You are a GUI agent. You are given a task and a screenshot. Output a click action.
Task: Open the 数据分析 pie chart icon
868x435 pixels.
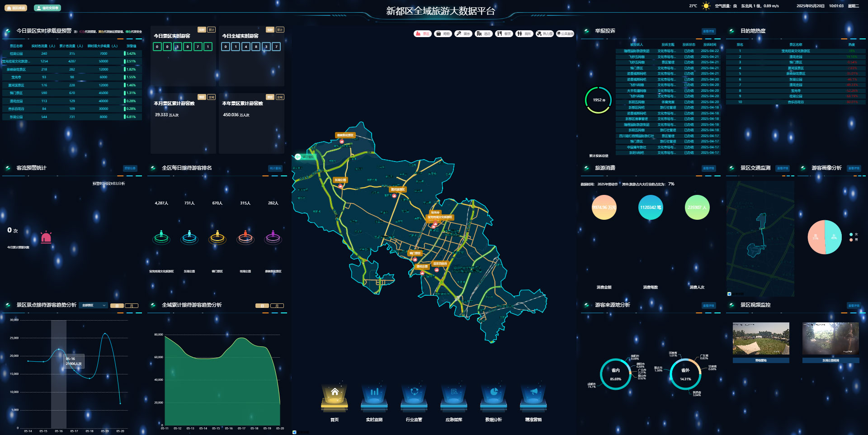point(494,396)
